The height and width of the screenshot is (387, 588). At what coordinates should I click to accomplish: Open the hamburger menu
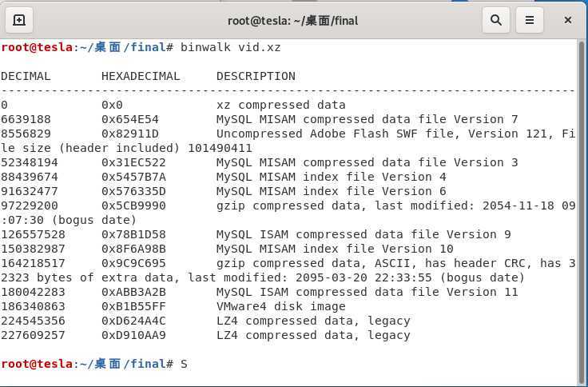(x=530, y=20)
